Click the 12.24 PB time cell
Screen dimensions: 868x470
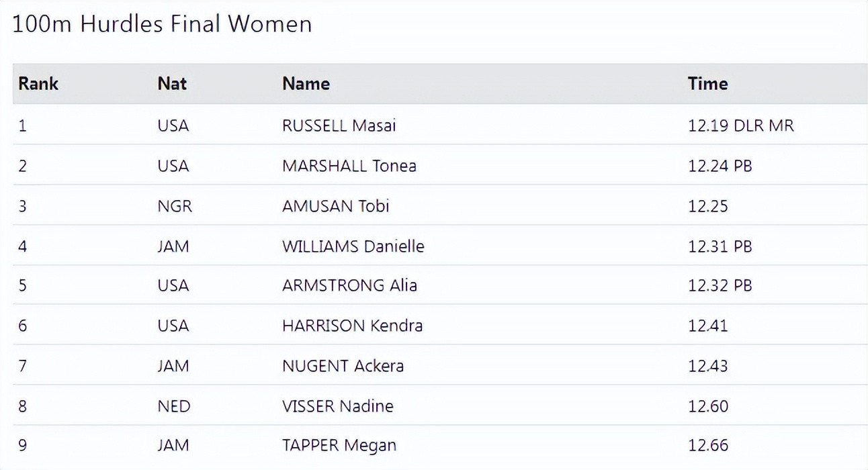(x=720, y=166)
